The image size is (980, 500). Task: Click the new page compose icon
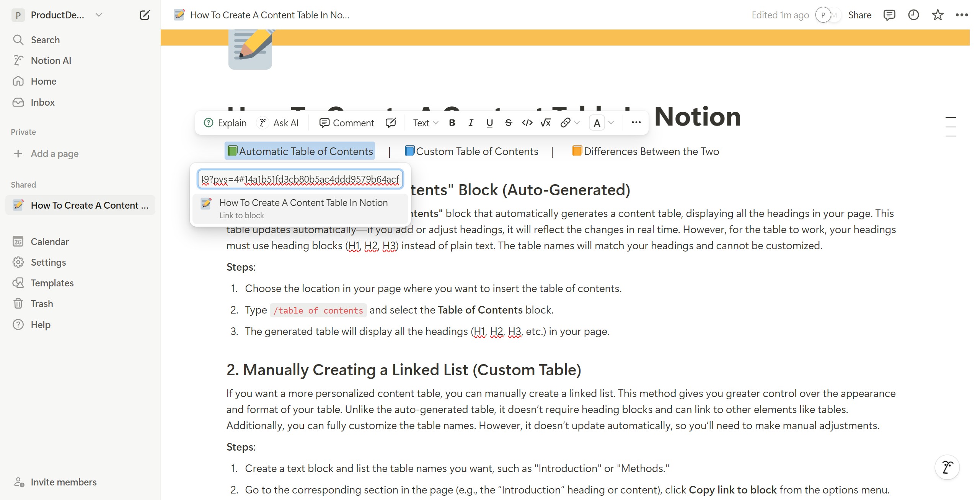(x=145, y=15)
